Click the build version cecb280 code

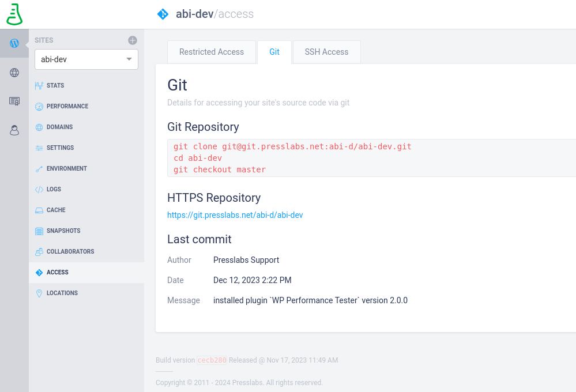tap(212, 360)
